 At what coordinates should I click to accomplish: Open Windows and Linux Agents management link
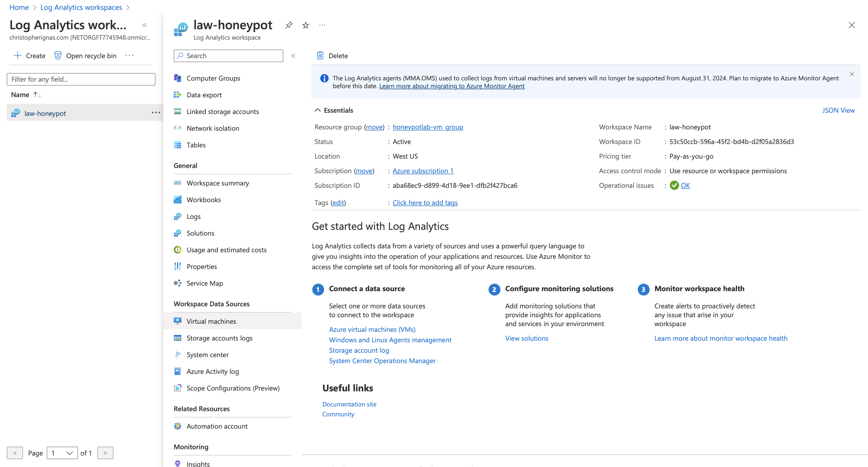pyautogui.click(x=390, y=340)
